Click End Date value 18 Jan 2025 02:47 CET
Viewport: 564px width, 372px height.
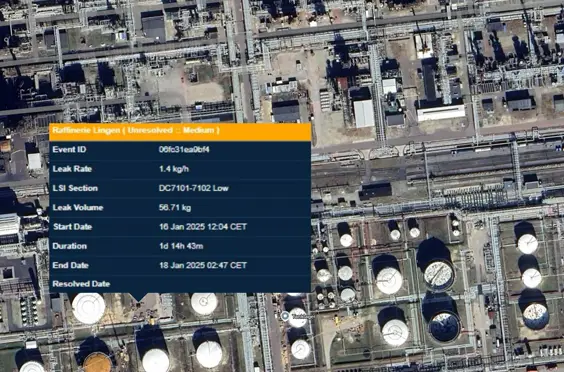click(x=203, y=265)
